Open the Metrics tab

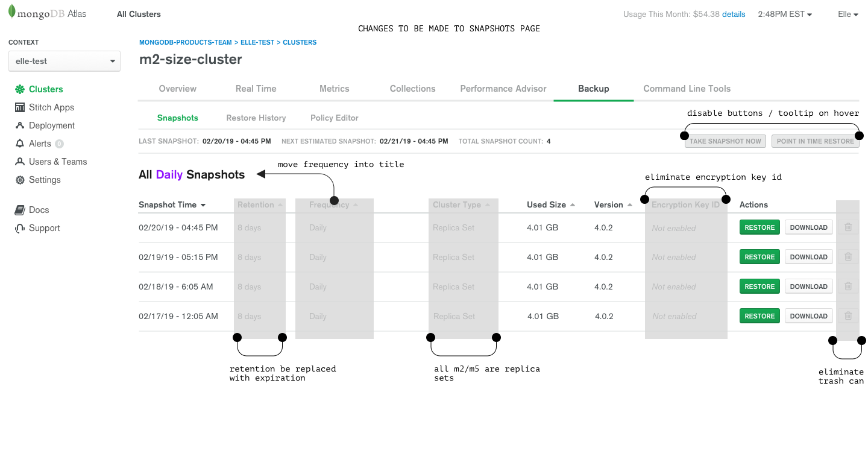click(334, 89)
